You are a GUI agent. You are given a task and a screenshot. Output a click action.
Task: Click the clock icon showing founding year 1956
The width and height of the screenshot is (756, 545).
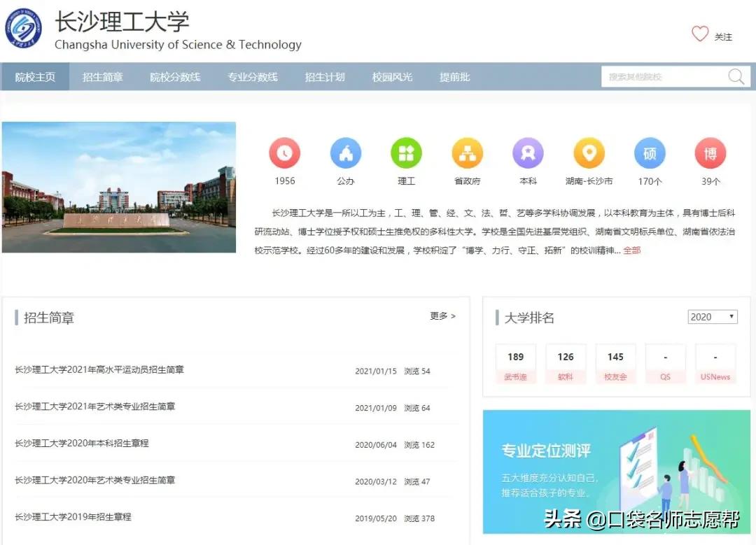pos(284,153)
